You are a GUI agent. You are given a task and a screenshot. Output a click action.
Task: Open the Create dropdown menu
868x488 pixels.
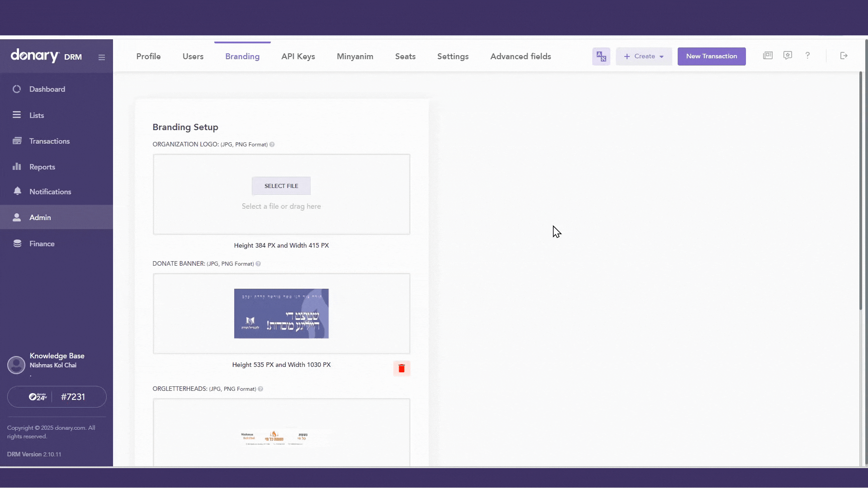(x=644, y=56)
